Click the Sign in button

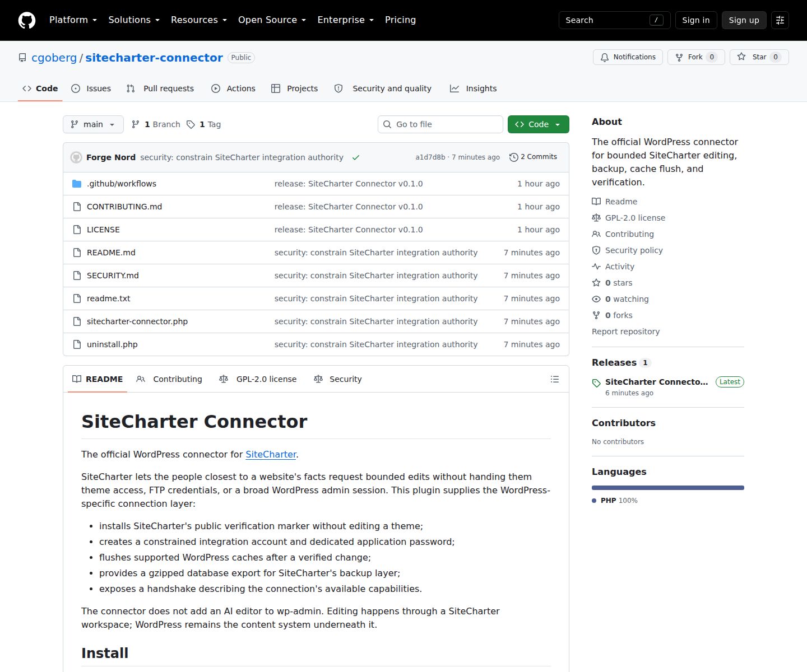[x=696, y=20]
